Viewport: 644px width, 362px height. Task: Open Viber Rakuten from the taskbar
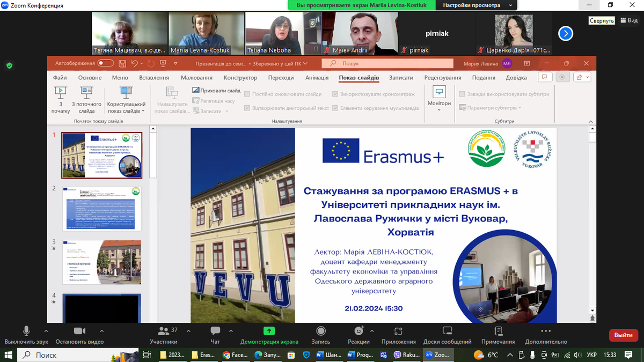coord(407,355)
